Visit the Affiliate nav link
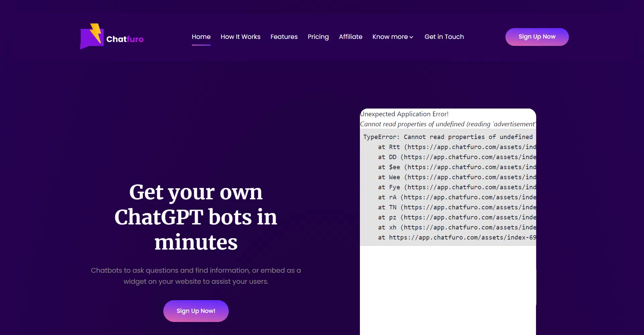Image resolution: width=644 pixels, height=335 pixels. [x=351, y=37]
